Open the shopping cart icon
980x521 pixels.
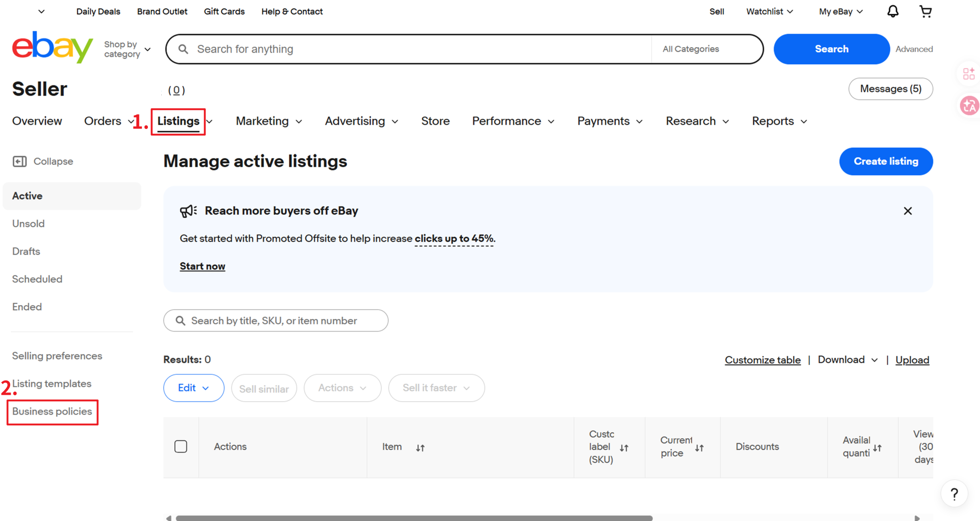coord(925,12)
